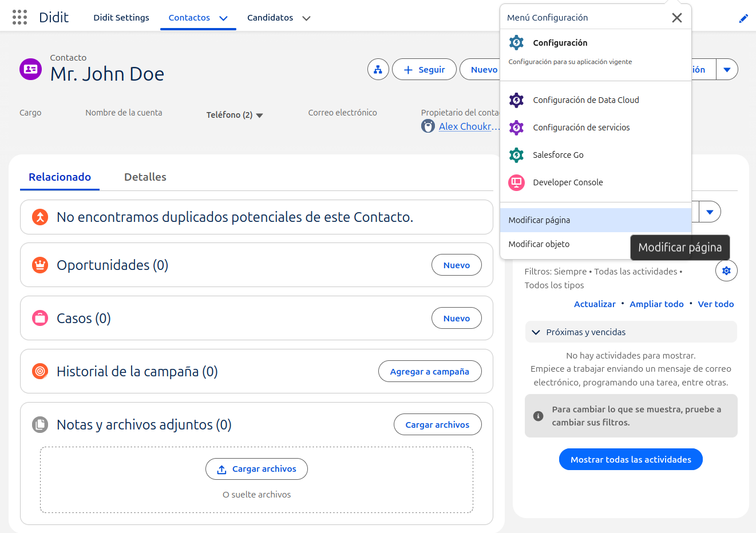Screen dimensions: 756x533
Task: Select the Relacionado tab
Action: point(60,177)
